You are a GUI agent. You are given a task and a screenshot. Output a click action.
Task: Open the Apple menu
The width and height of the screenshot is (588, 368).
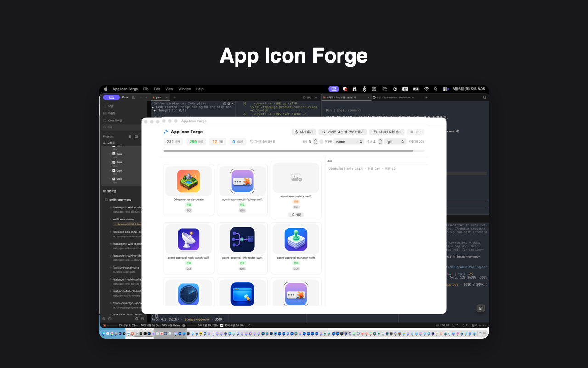tap(106, 89)
